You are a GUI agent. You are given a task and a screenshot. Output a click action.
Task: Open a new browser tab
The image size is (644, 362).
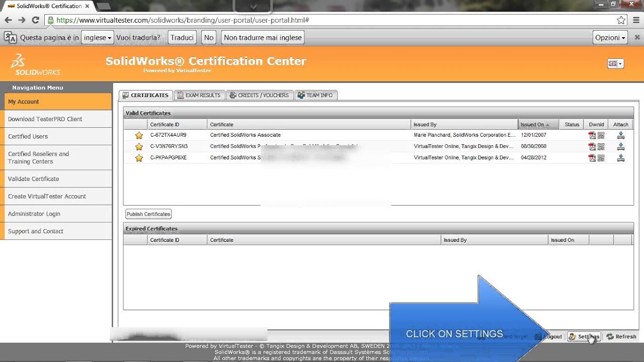tap(103, 6)
